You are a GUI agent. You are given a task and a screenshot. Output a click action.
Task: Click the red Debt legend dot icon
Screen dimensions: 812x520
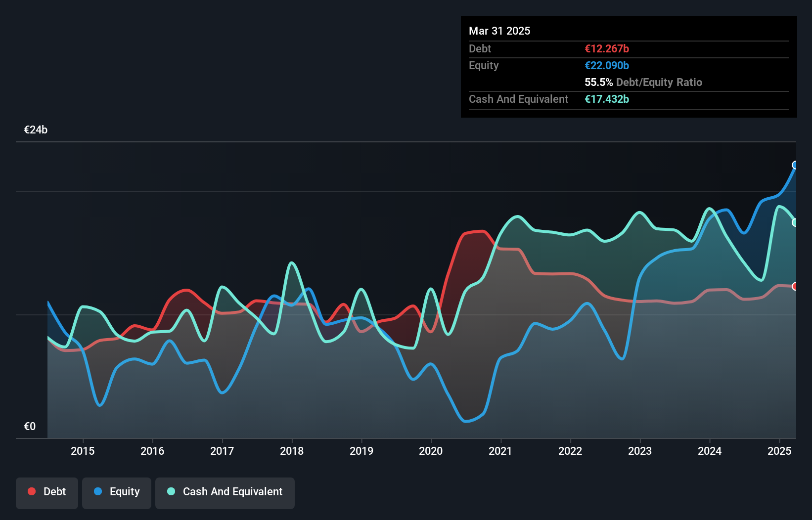point(31,491)
